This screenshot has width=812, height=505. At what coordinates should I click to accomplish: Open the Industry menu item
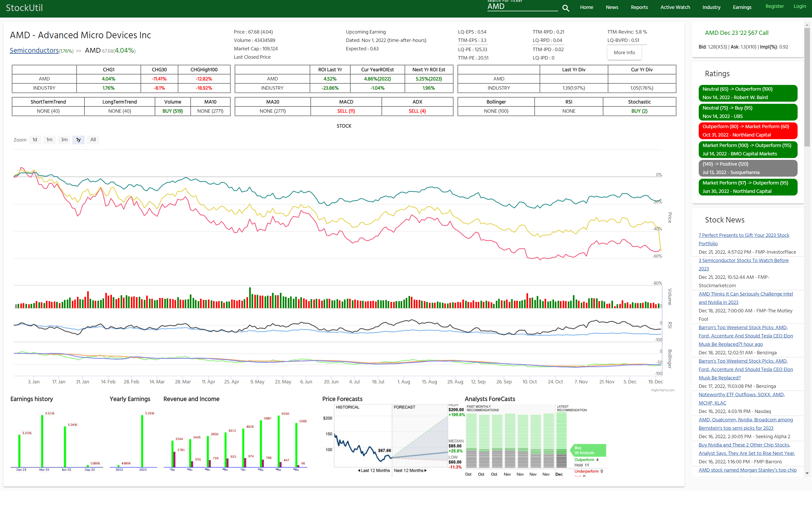tap(711, 7)
